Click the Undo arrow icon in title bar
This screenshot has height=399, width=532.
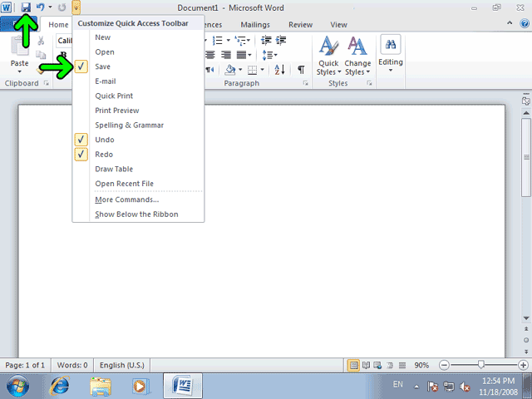[41, 7]
